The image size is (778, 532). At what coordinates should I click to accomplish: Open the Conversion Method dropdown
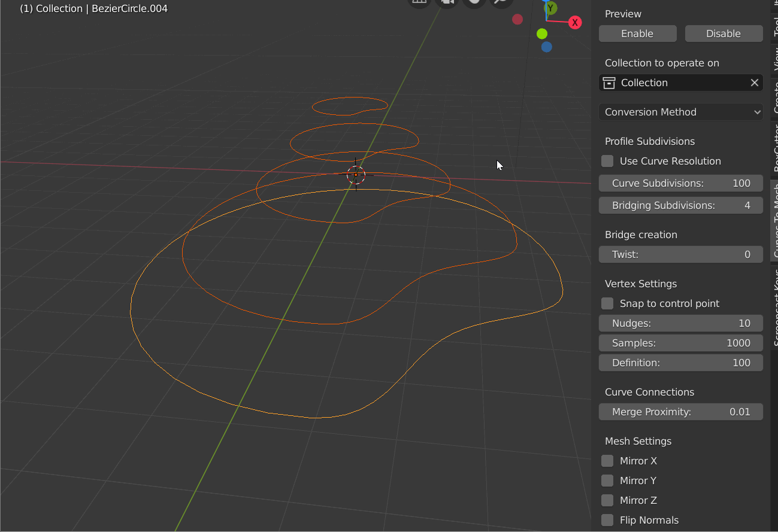(680, 112)
